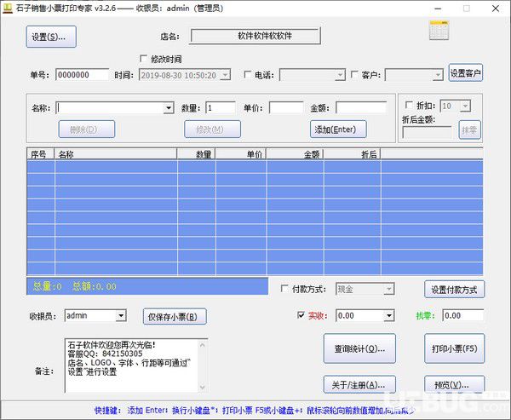Expand the 实收 amount dropdown

click(389, 316)
